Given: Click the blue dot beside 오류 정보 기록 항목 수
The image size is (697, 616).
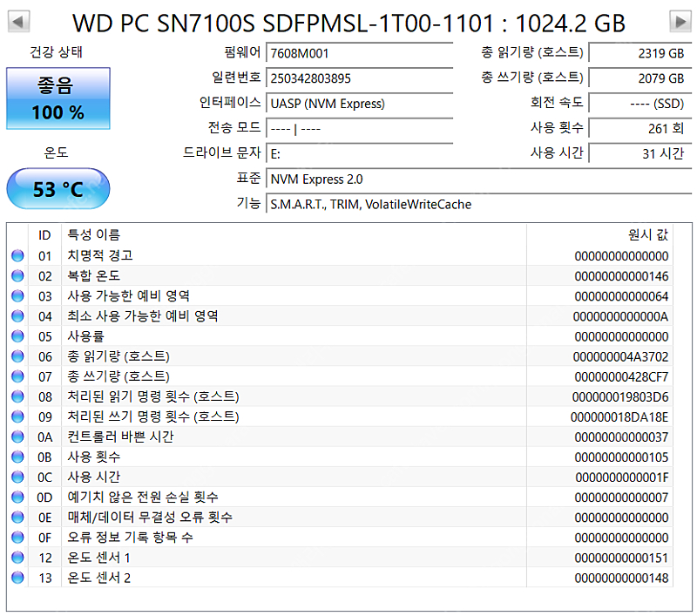Looking at the screenshot, I should pyautogui.click(x=19, y=537).
